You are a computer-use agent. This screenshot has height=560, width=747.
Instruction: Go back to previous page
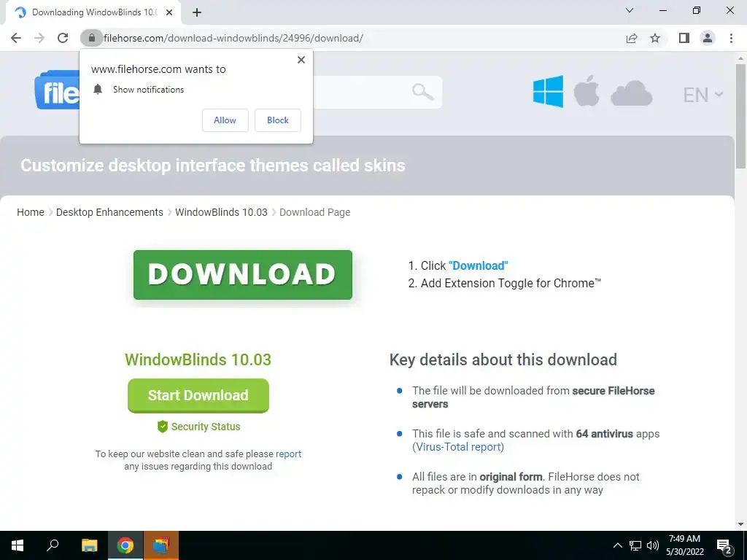click(x=16, y=38)
